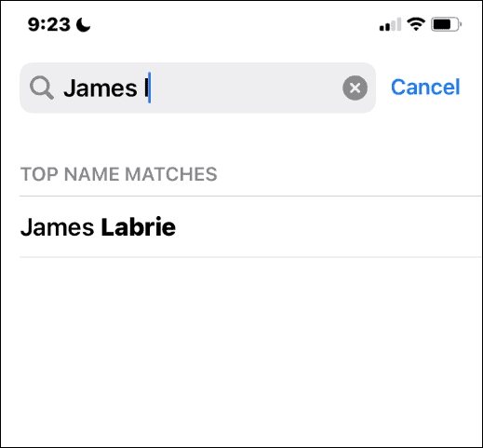Tap the divider line under TOP NAME MATCHES
The image size is (483, 448).
250,197
